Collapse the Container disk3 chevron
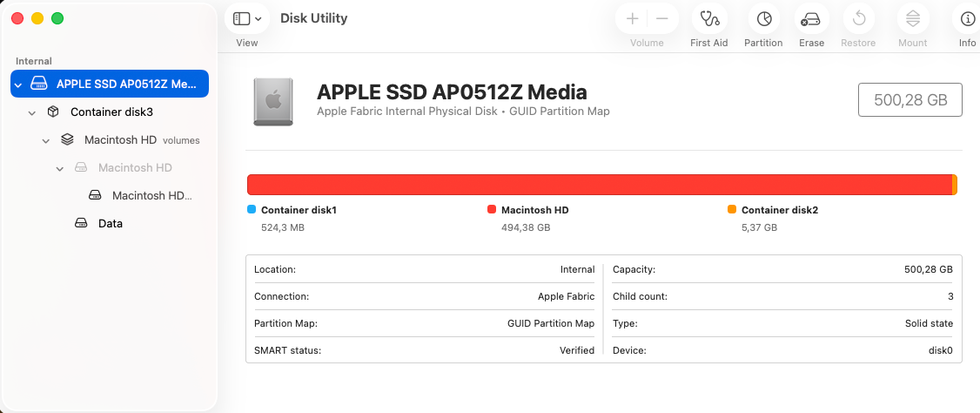Screen dimensions: 980x413 point(32,112)
